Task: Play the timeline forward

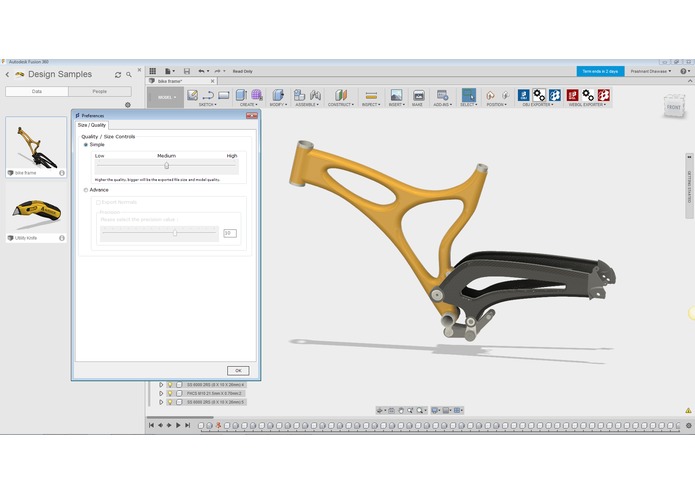Action: 178,425
